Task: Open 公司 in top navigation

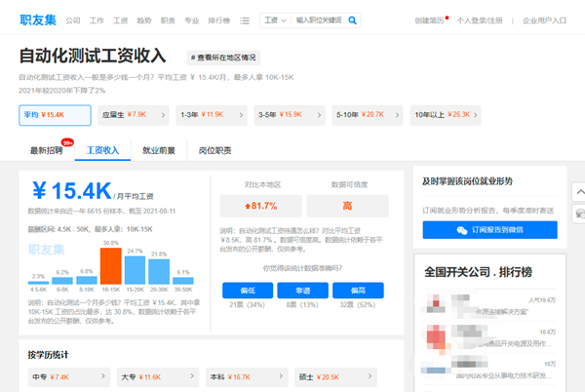Action: pyautogui.click(x=73, y=20)
